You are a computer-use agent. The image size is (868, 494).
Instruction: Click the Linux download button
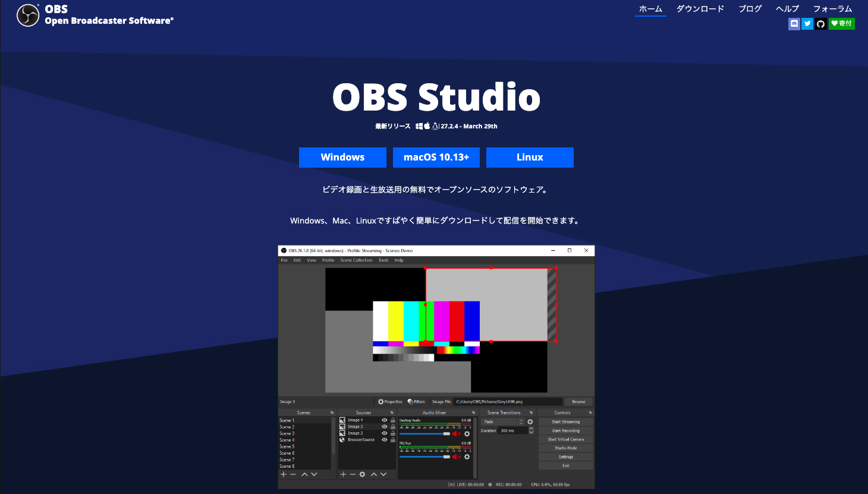[x=530, y=158]
